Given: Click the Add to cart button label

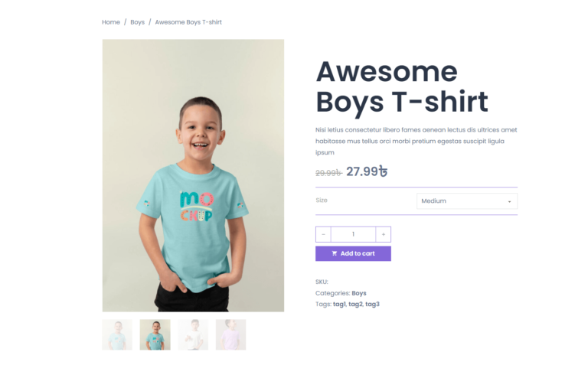Looking at the screenshot, I should point(358,253).
